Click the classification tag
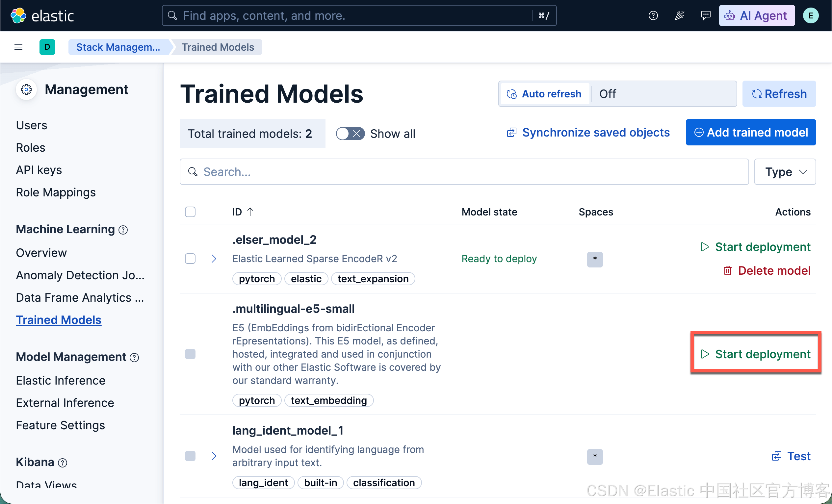Image resolution: width=832 pixels, height=504 pixels. click(384, 483)
